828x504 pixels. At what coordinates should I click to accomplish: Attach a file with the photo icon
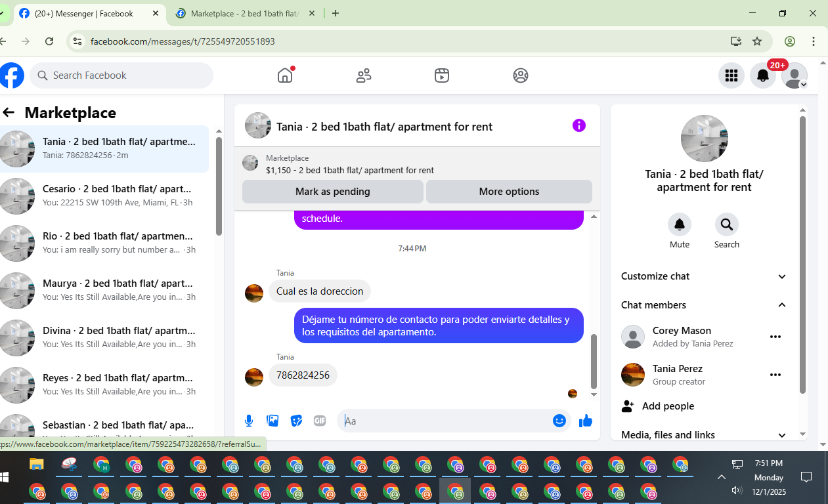[x=272, y=421]
